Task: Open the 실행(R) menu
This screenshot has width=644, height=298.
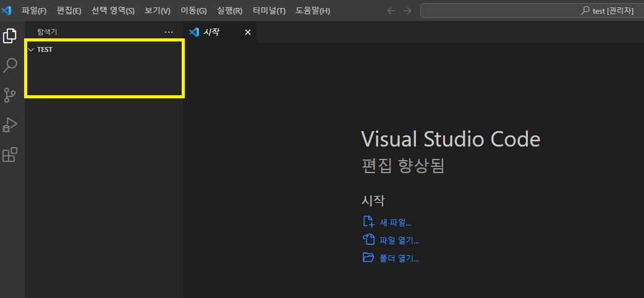Action: tap(229, 11)
